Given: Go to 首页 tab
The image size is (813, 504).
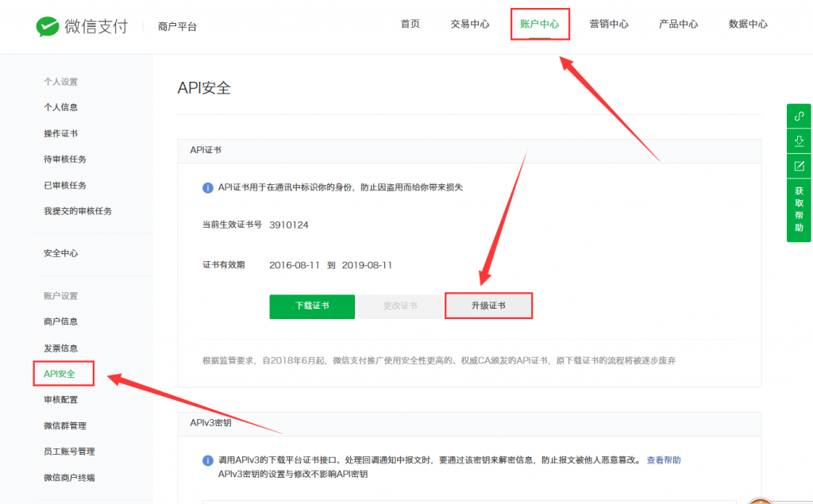Looking at the screenshot, I should tap(410, 24).
